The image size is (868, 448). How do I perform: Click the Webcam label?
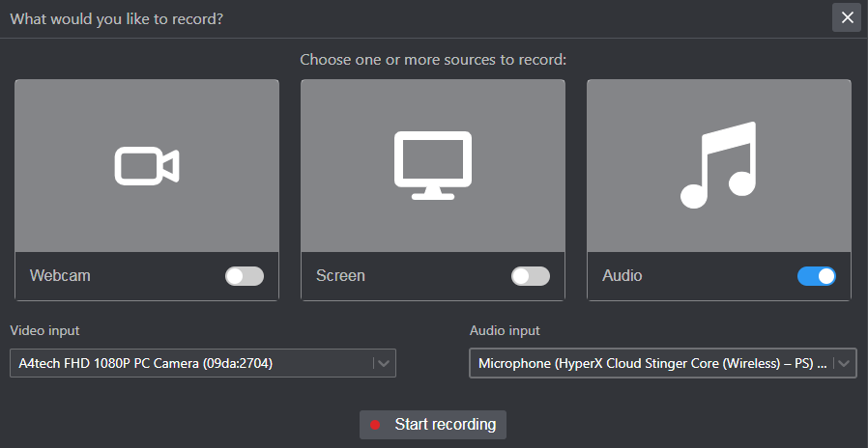pyautogui.click(x=60, y=275)
